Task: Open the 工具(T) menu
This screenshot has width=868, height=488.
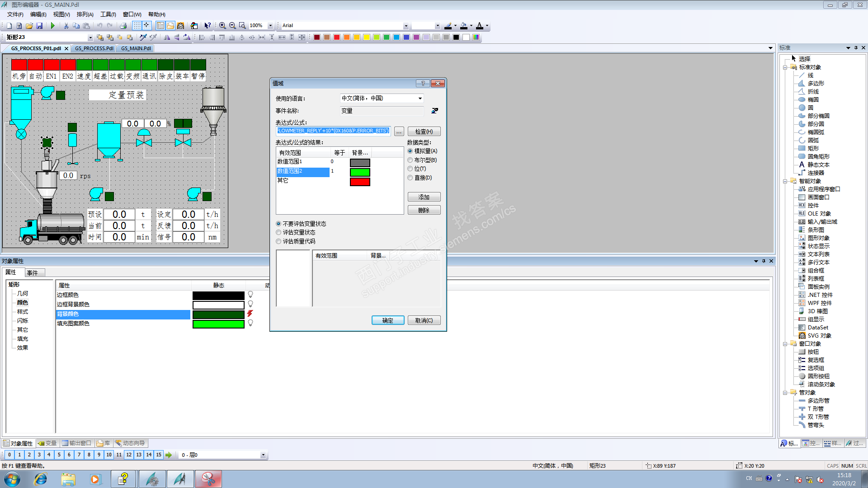Action: coord(108,14)
